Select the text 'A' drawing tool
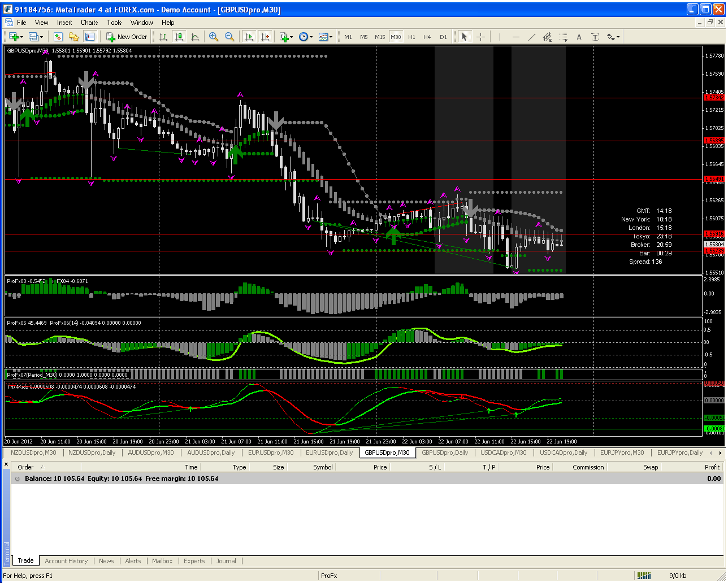Viewport: 728px width, 583px height. (579, 37)
